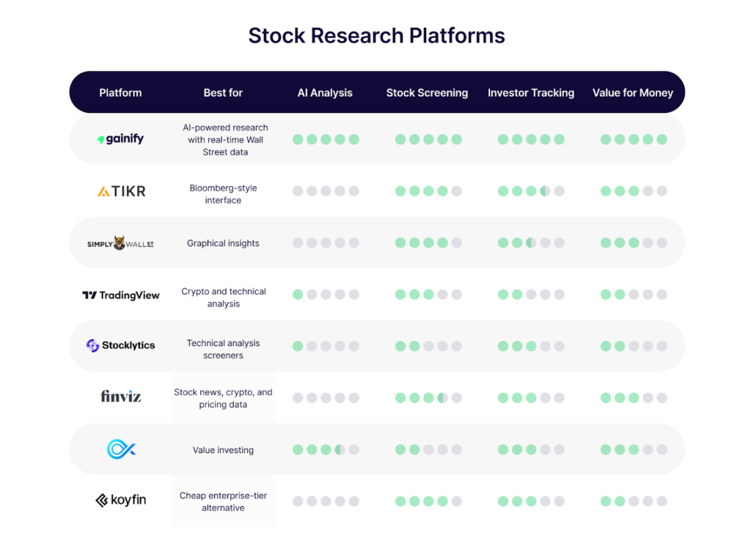Click koyfin's Stock Screening rating dots

(428, 501)
